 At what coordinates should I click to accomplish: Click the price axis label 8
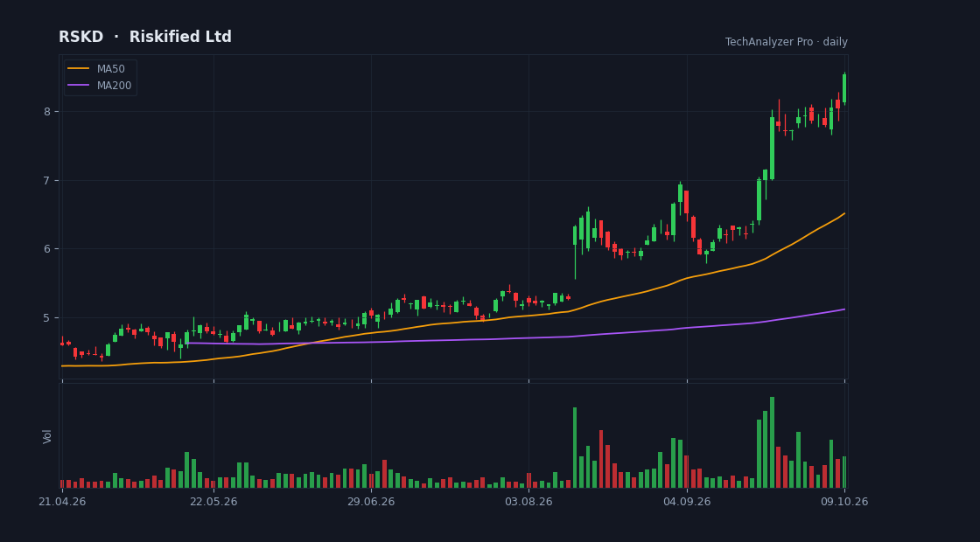[47, 112]
